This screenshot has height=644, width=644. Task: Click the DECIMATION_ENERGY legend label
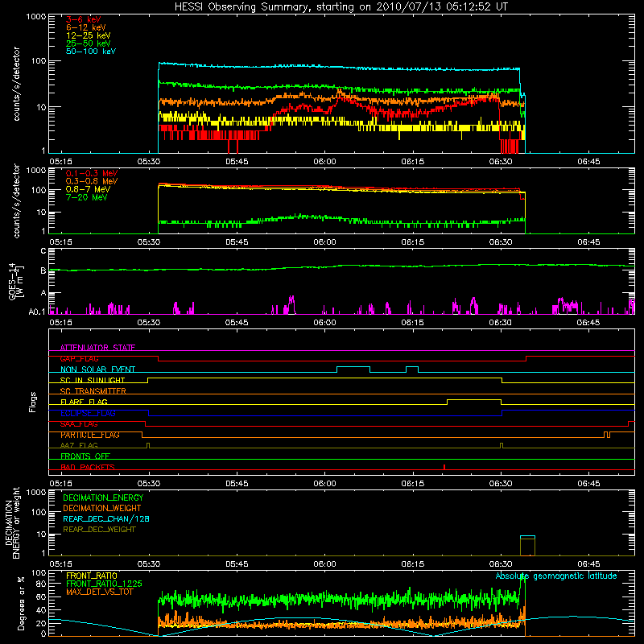point(103,497)
